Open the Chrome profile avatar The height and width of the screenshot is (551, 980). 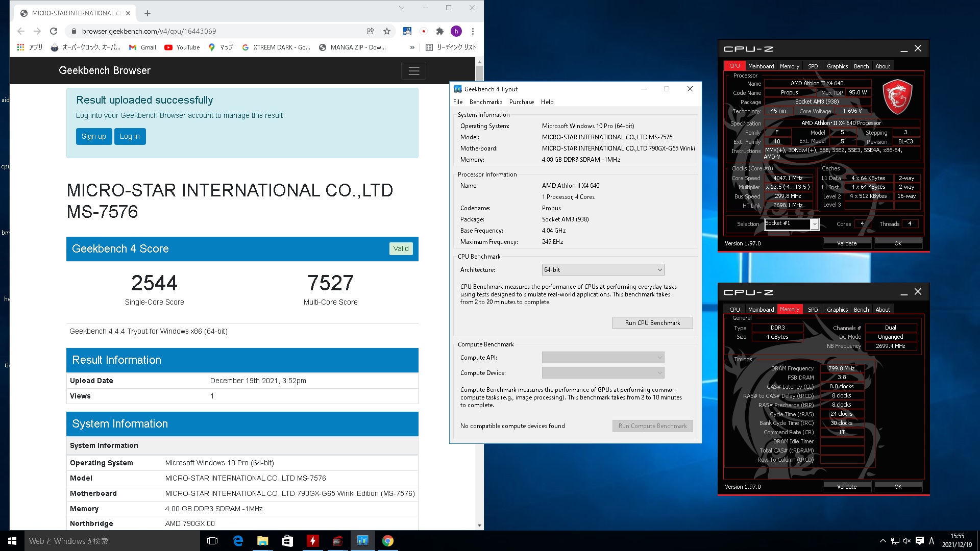456,31
